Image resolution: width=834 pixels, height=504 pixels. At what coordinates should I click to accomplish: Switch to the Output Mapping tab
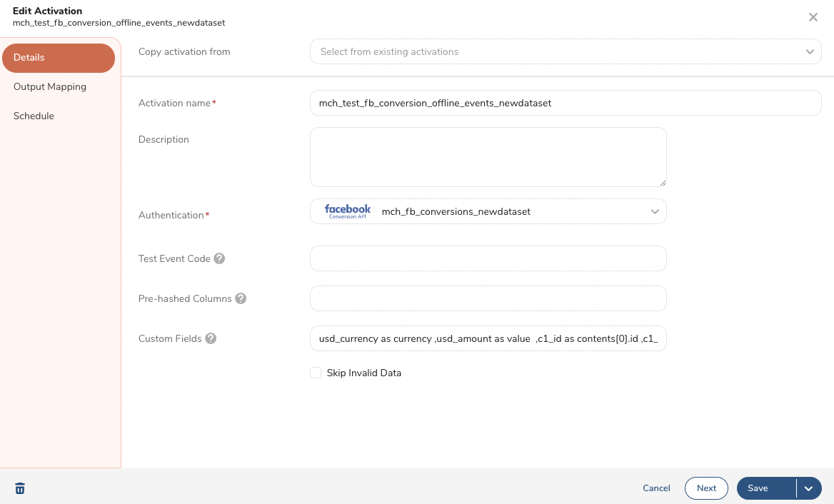(x=50, y=86)
